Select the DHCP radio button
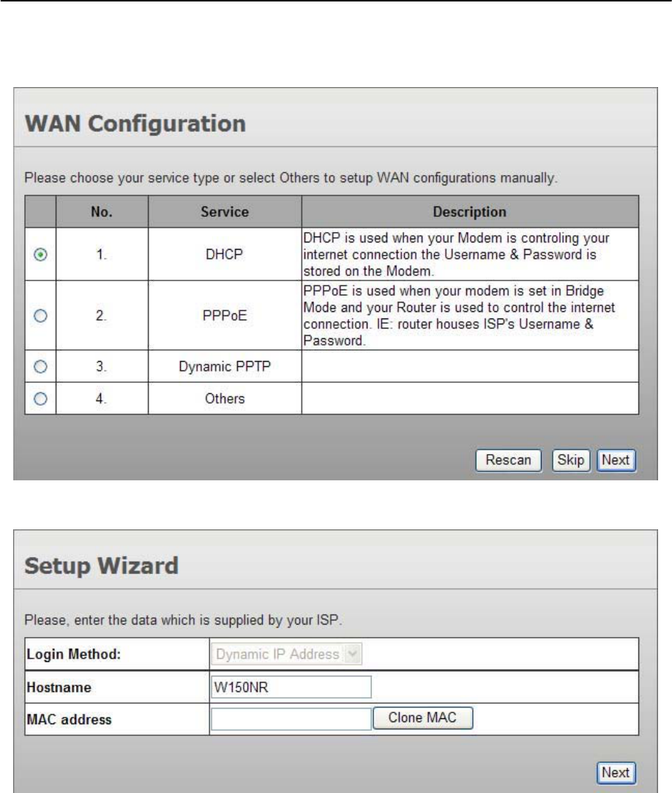This screenshot has height=793, width=672. coord(41,255)
